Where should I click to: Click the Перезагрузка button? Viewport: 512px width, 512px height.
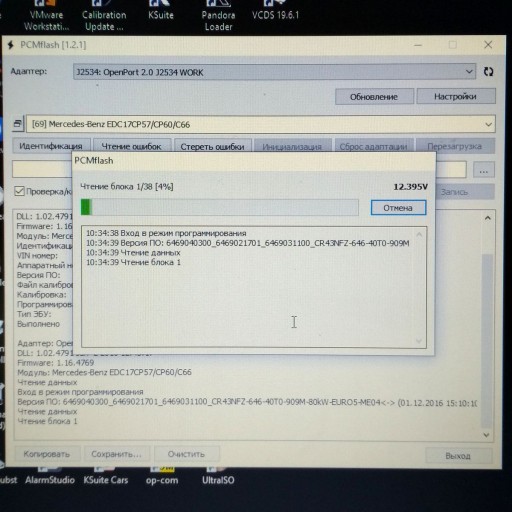(455, 146)
